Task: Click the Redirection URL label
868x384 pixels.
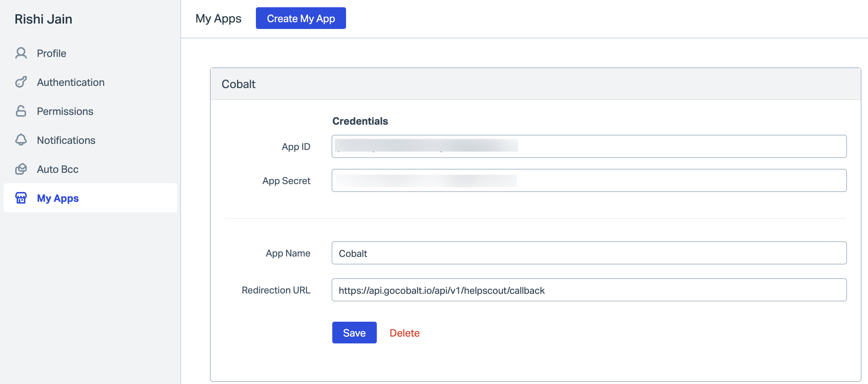Action: pyautogui.click(x=276, y=290)
